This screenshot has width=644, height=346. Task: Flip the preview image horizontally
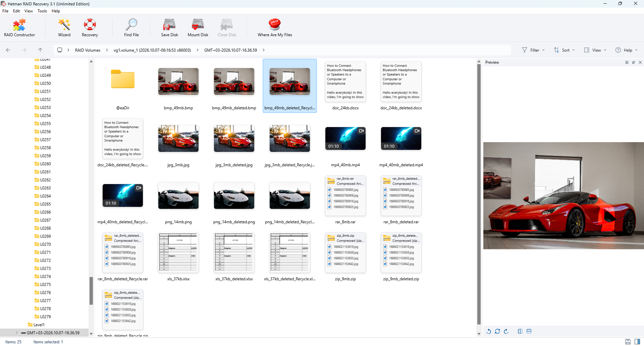(x=520, y=331)
